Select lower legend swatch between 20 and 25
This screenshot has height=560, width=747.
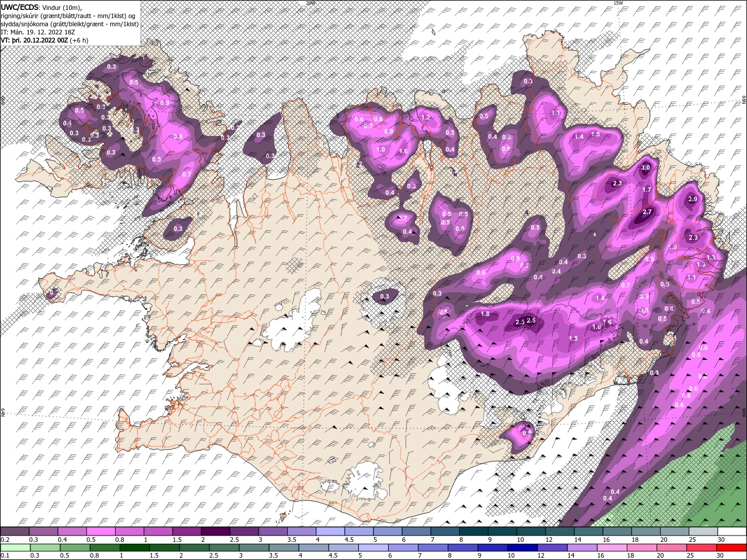pyautogui.click(x=671, y=548)
